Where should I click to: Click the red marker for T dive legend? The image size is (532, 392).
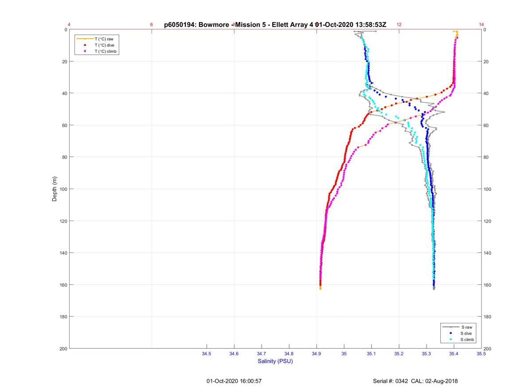85,45
